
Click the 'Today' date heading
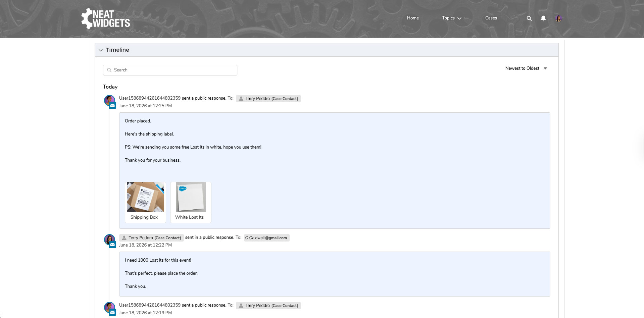pos(110,87)
